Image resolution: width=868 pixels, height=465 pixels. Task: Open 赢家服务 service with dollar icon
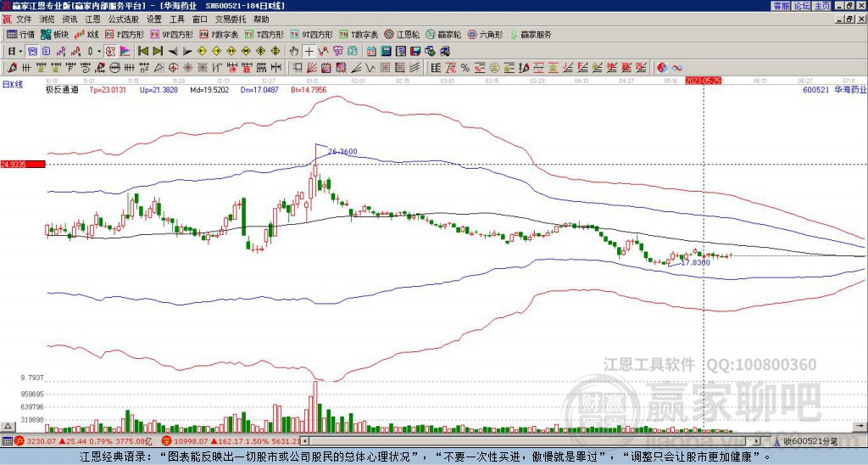pos(531,34)
